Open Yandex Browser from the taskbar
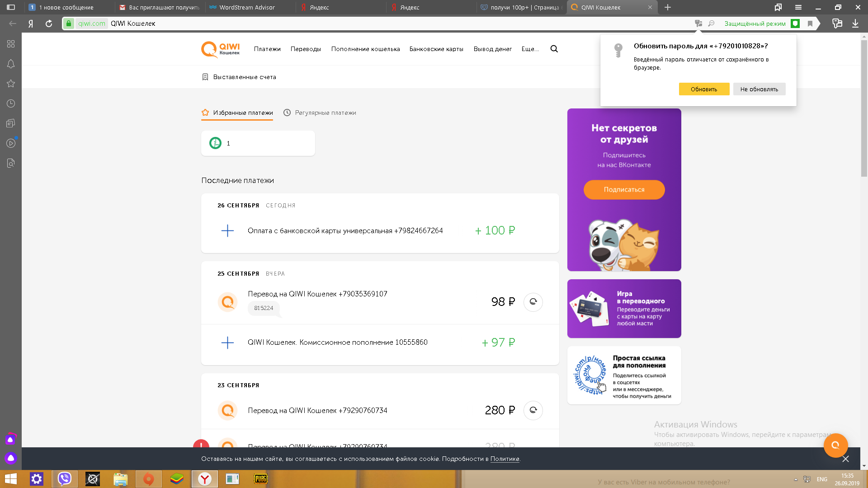The height and width of the screenshot is (488, 868). (x=205, y=479)
